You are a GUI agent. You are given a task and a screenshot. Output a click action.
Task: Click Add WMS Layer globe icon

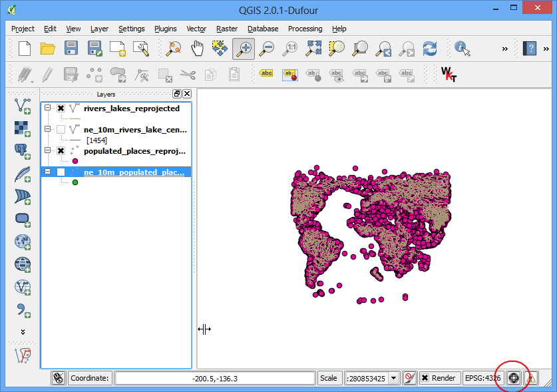23,242
